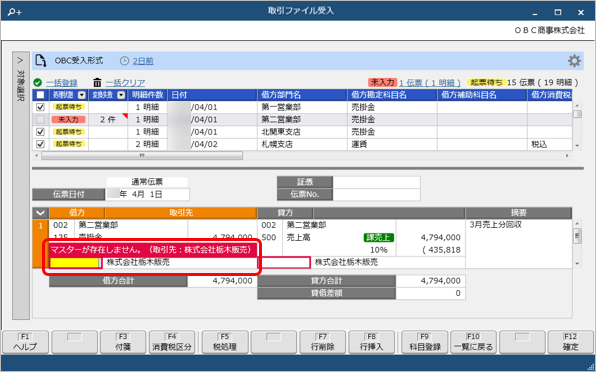Click the 摘要 text 3月売上分回収
596x372 pixels.
tap(496, 225)
